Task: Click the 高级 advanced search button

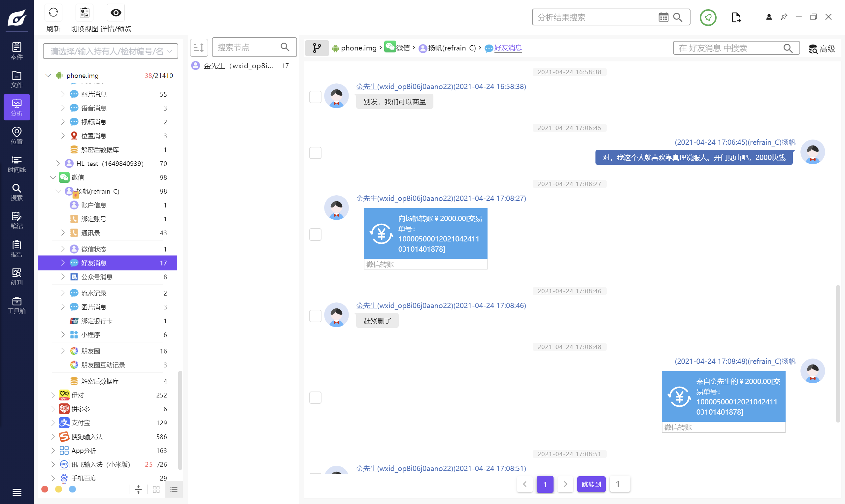Action: click(x=822, y=49)
